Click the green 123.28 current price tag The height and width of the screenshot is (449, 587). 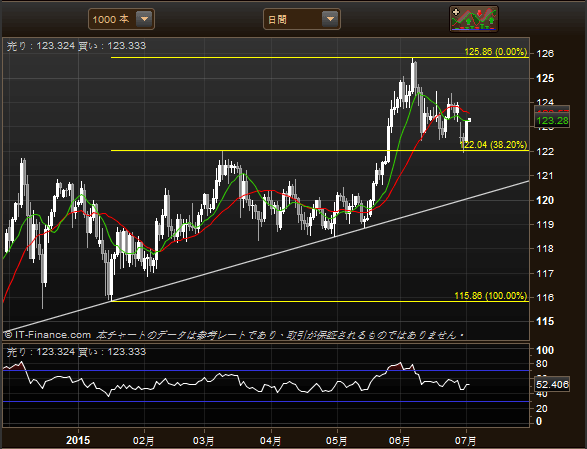coord(552,121)
